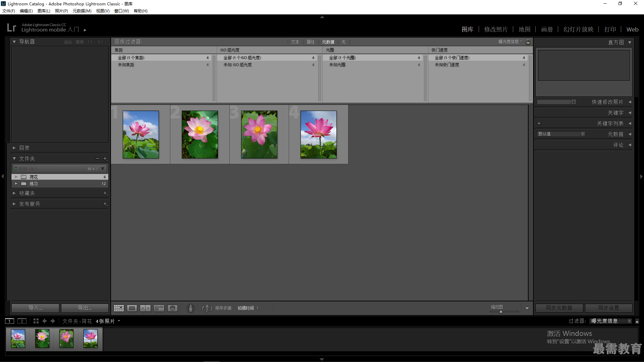Switch to 修改照片 develop module
Image resolution: width=644 pixels, height=362 pixels.
pyautogui.click(x=496, y=29)
